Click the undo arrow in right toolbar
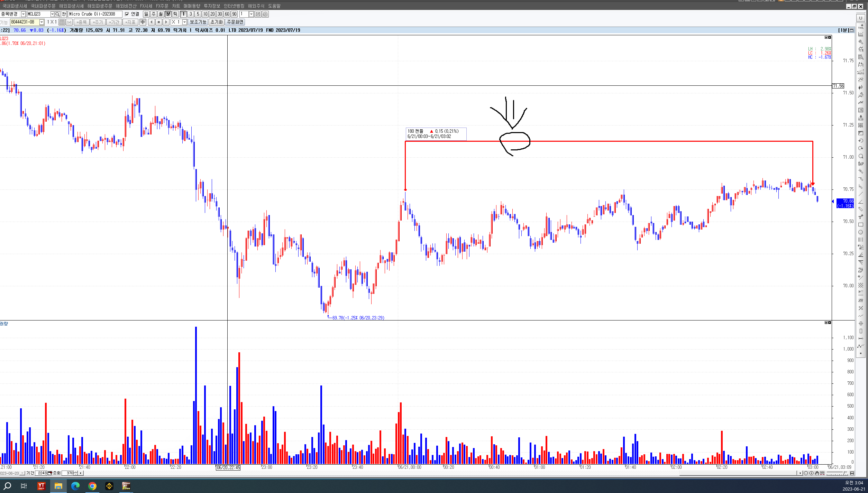 coord(860,141)
